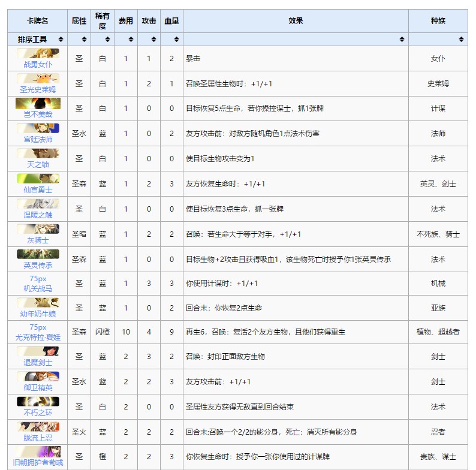Follow the 尤克特拉·夏娃 link
Viewport: 476px width, 470px height.
[x=38, y=337]
